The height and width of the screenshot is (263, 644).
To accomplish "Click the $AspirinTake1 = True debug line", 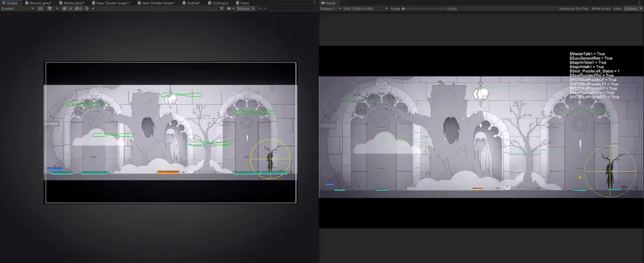I will (587, 62).
